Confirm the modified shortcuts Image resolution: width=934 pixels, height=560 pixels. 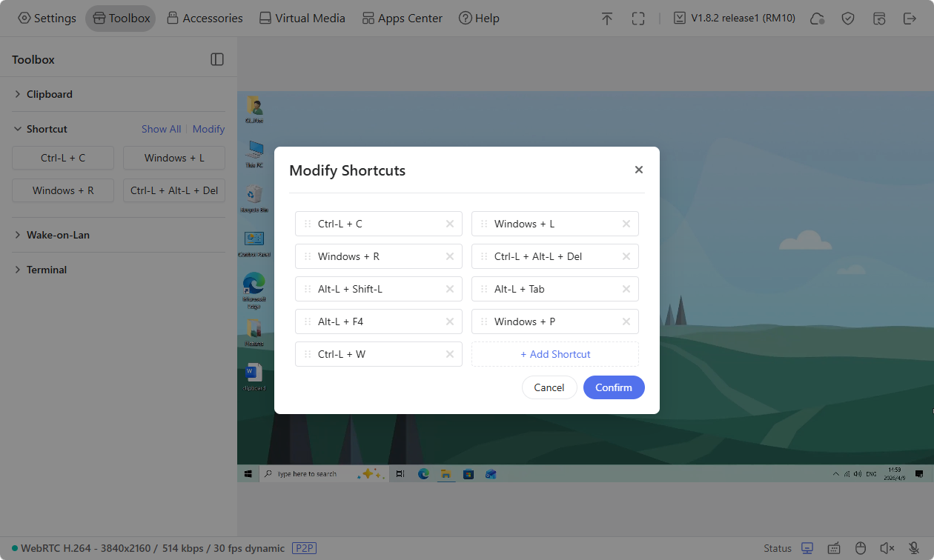(614, 387)
